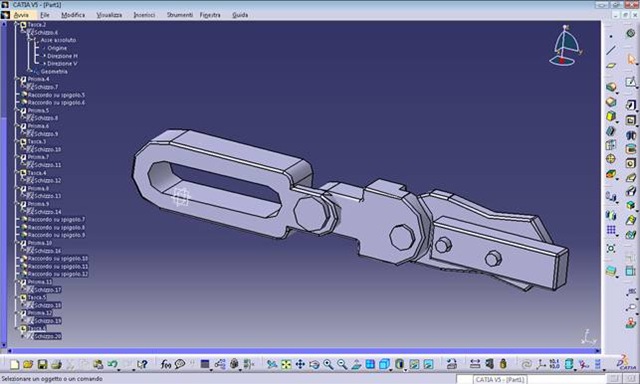Collapse the Prisma.9 tree node
Image resolution: width=640 pixels, height=384 pixels.
point(17,204)
